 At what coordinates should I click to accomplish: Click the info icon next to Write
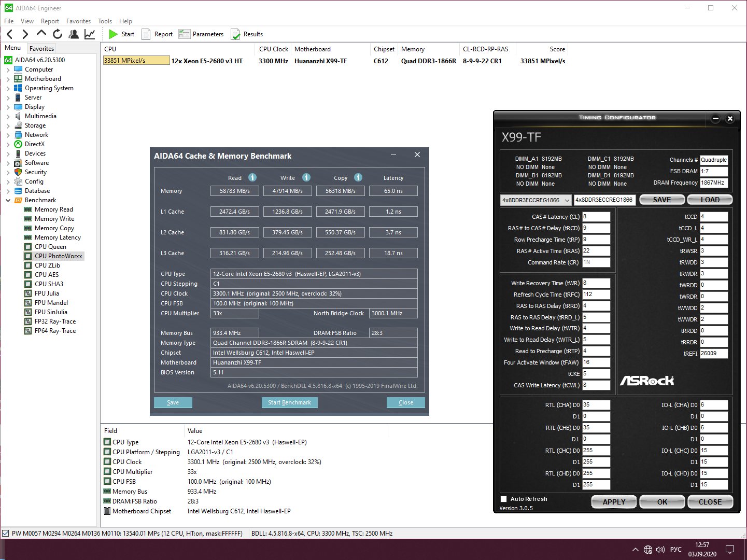click(x=306, y=177)
